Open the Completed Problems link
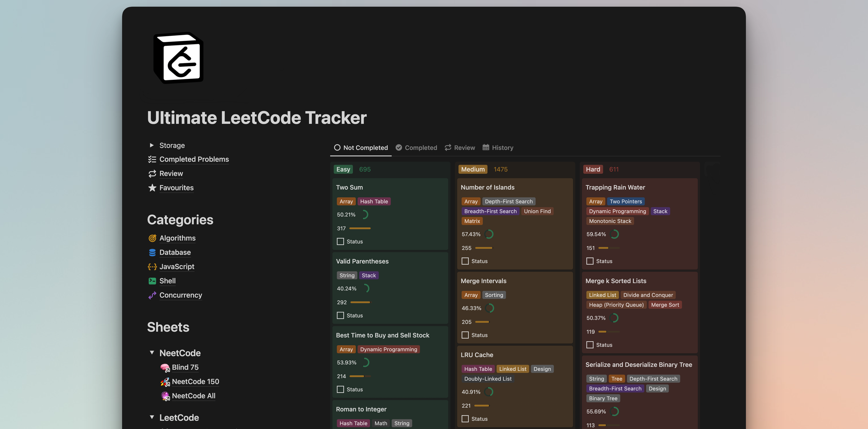 coord(194,159)
